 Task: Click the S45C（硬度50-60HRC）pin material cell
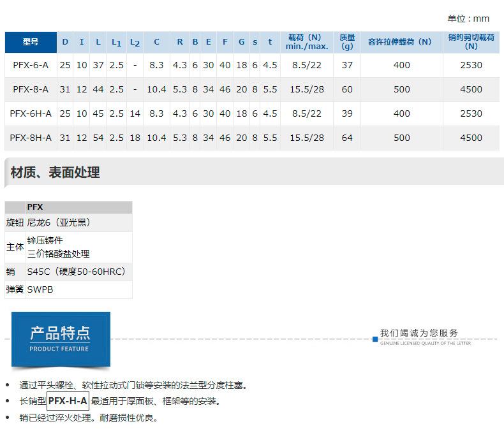[x=76, y=272]
